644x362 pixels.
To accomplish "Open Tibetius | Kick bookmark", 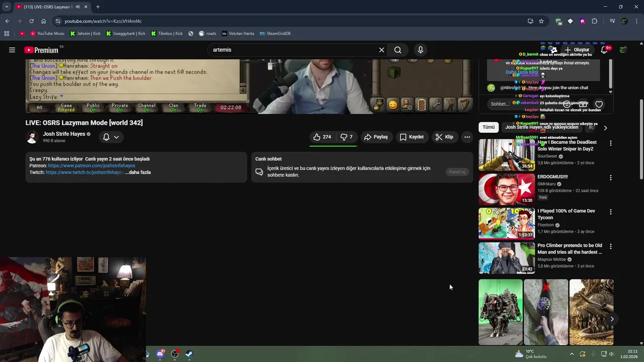I will coord(167,34).
